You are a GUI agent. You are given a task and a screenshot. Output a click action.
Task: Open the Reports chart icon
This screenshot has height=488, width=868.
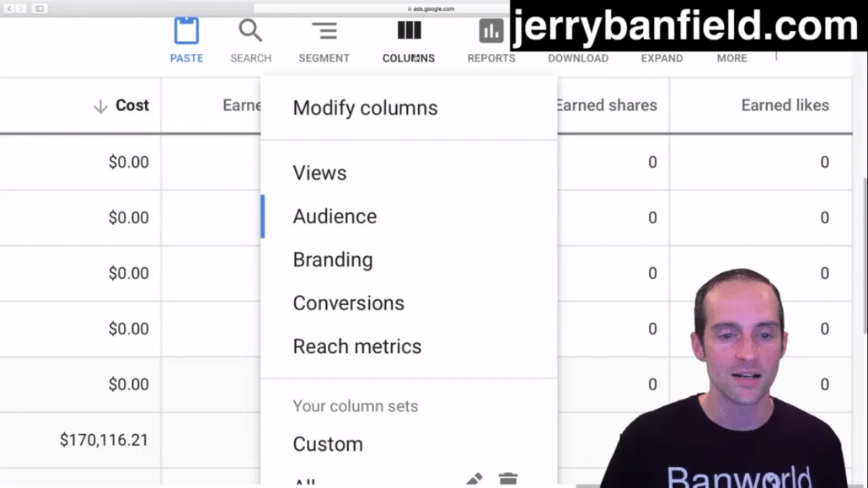point(491,31)
